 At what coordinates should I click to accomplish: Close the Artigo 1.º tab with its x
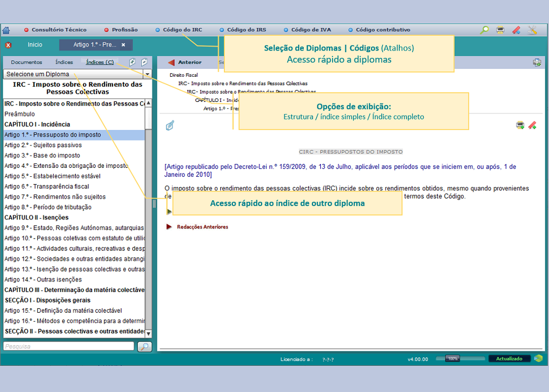point(123,45)
